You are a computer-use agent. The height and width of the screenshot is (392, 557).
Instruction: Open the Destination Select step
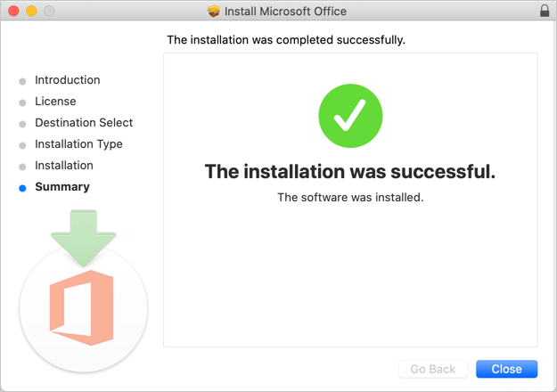[84, 123]
